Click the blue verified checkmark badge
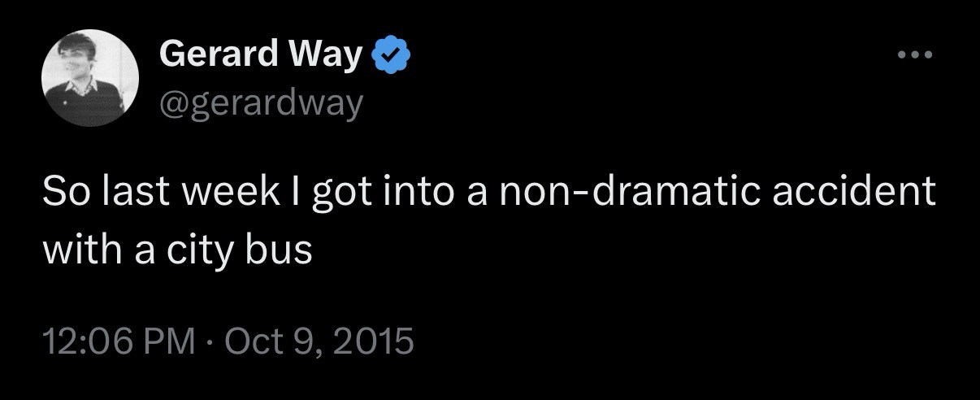980x400 pixels. [390, 56]
